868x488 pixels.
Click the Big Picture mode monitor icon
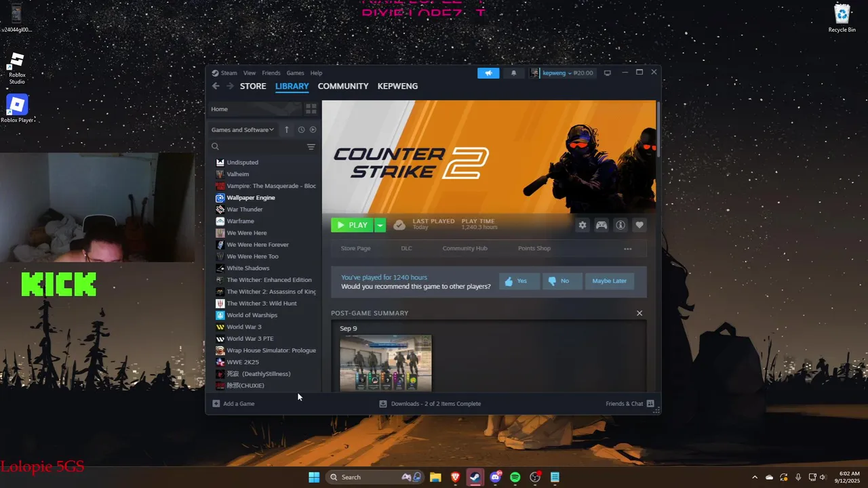tap(608, 73)
